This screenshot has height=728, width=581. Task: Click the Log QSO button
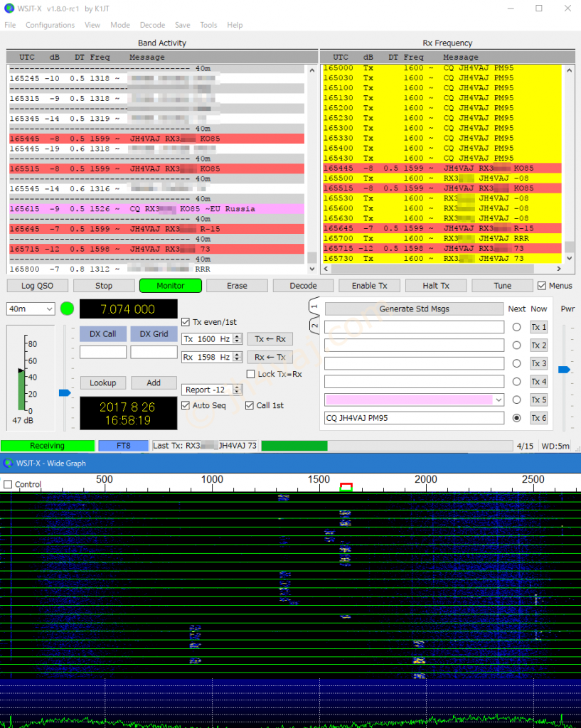coord(37,286)
